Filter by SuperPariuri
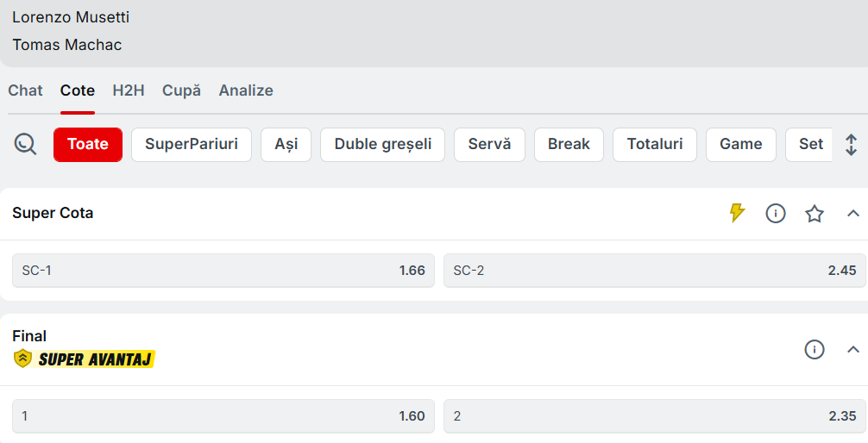868x443 pixels. tap(191, 144)
